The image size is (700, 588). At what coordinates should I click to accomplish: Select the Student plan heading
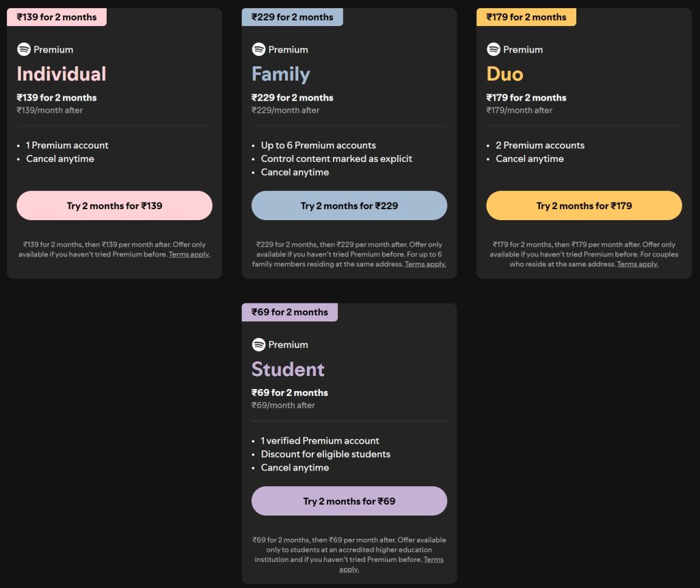[x=288, y=369]
